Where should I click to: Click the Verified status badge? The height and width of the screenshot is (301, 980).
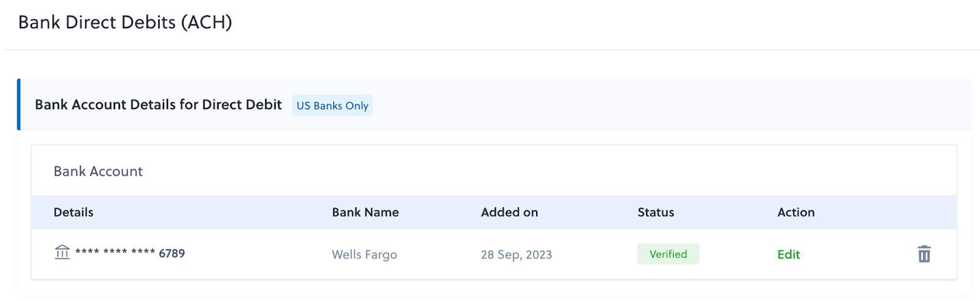coord(668,254)
